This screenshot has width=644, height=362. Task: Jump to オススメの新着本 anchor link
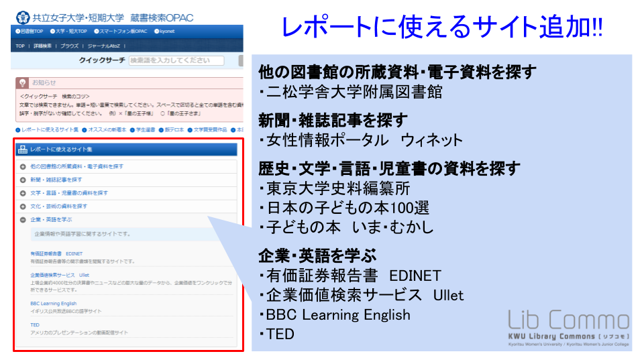tap(104, 129)
